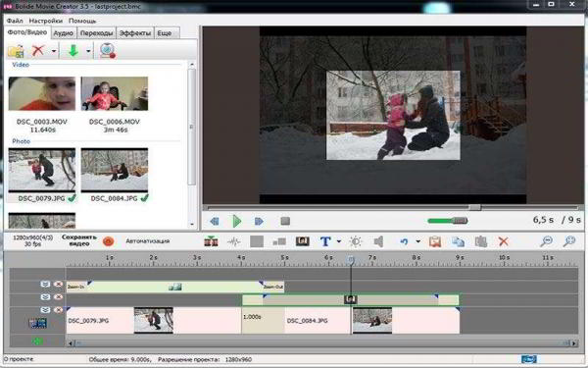
Task: Select the Text tool T icon
Action: [x=325, y=241]
